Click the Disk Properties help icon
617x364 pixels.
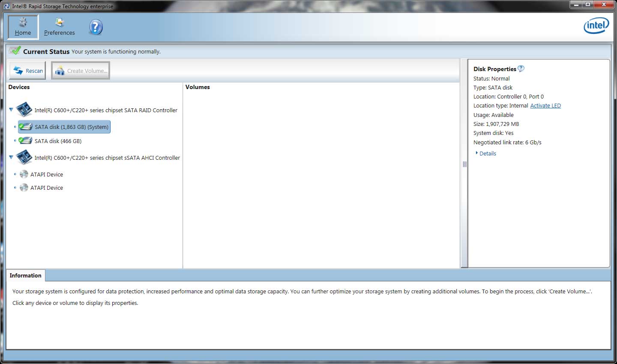click(x=521, y=69)
